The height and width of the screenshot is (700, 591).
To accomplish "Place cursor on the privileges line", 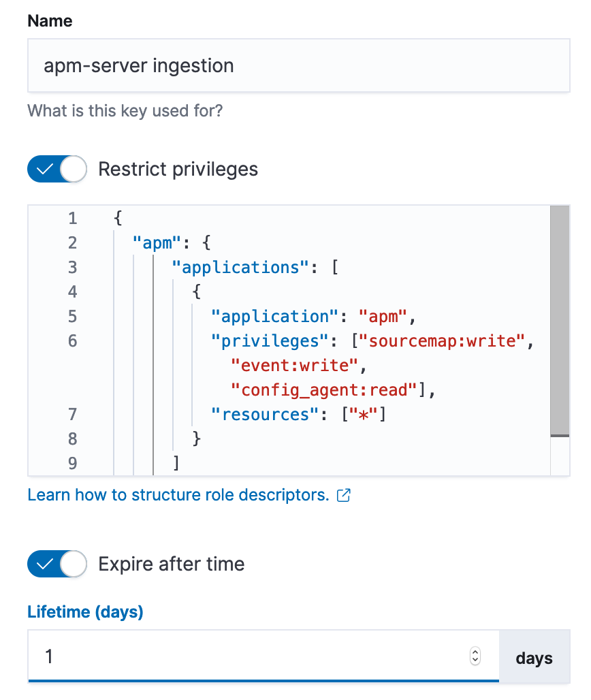I will [272, 341].
